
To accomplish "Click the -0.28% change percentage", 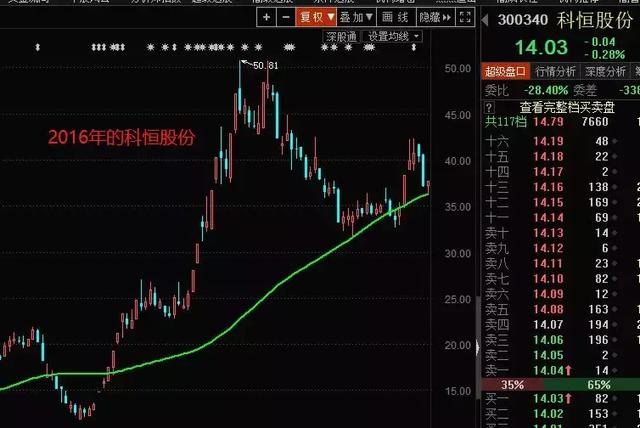I will 604,54.
